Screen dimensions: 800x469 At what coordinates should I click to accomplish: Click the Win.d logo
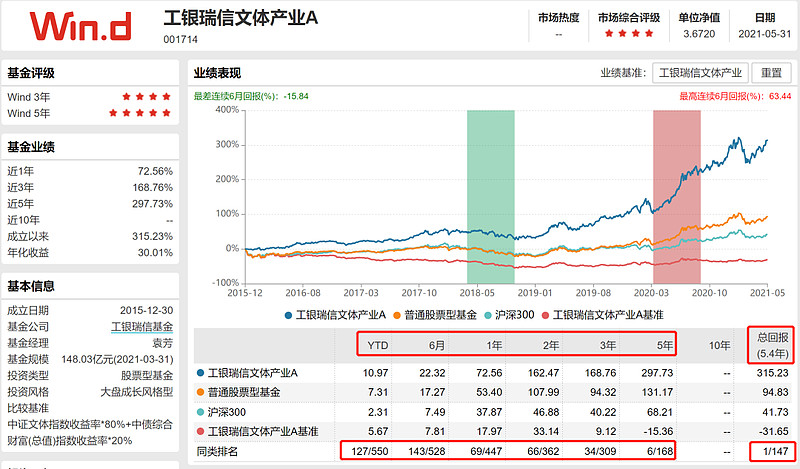coord(80,26)
